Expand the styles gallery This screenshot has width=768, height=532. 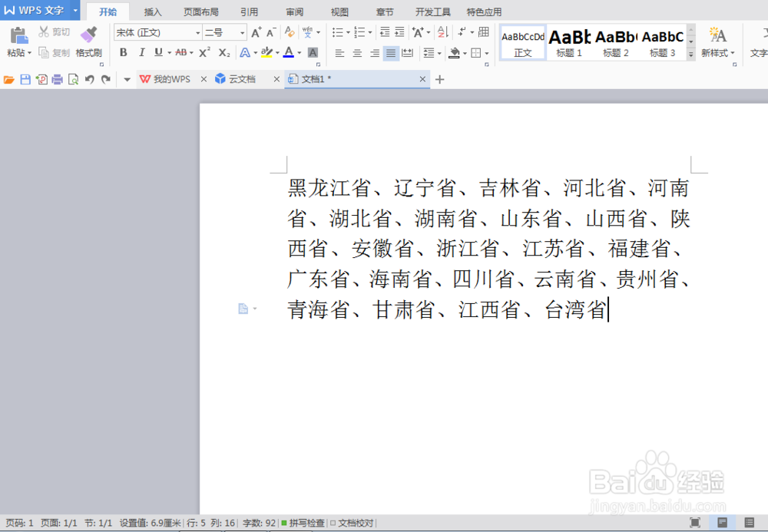[x=691, y=55]
